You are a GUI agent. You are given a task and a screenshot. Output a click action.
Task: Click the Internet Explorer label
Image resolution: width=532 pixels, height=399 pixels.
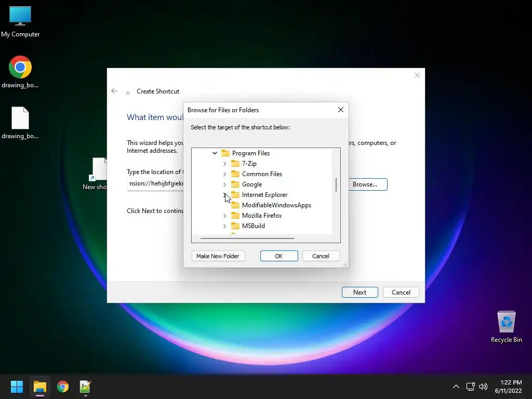[x=264, y=195]
